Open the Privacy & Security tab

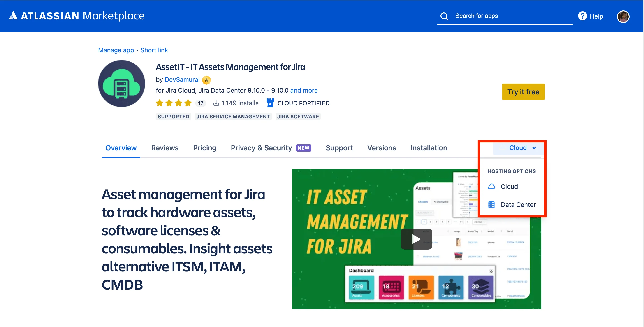coord(271,148)
